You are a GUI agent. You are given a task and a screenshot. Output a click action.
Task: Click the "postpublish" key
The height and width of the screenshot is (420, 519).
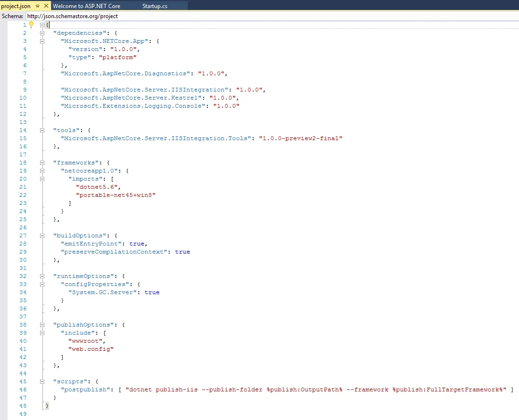85,389
